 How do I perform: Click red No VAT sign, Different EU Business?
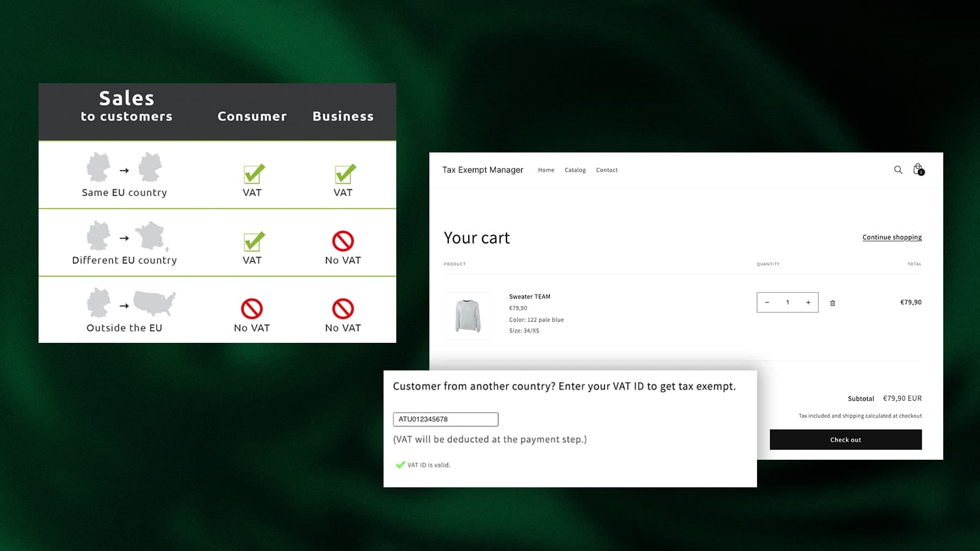[343, 241]
